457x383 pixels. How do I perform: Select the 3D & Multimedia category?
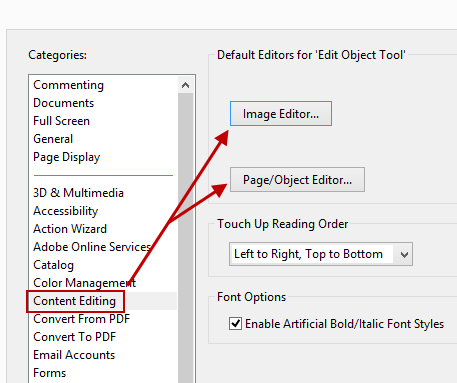tap(78, 193)
